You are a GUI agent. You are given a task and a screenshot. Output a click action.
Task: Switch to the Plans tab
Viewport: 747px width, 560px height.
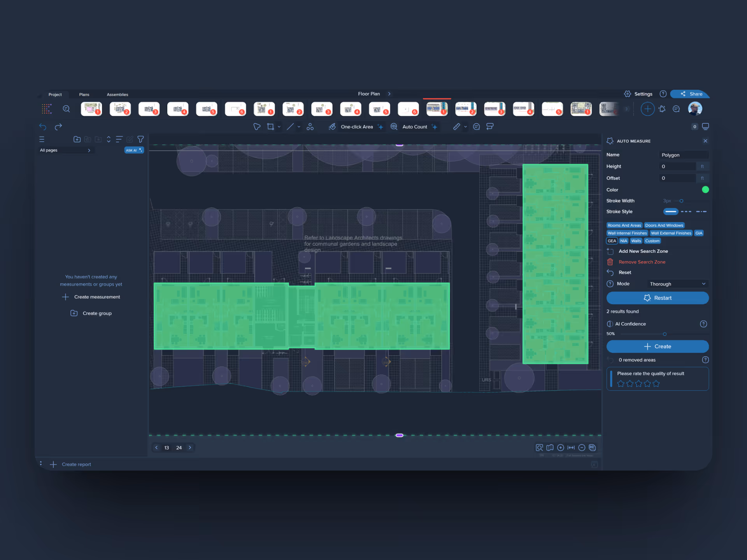point(84,94)
